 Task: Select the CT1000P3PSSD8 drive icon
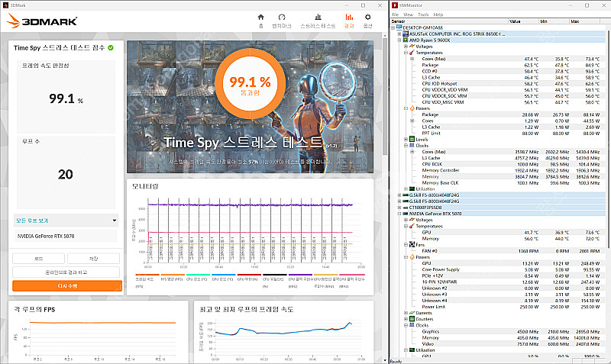(x=406, y=208)
